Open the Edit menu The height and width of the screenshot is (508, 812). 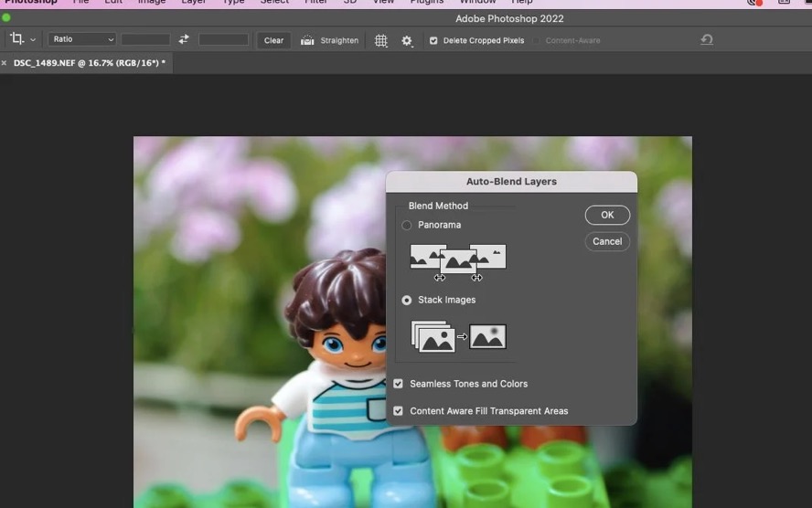click(113, 2)
